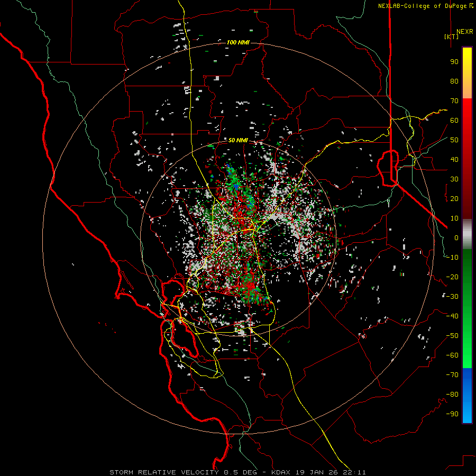This screenshot has height=476, width=476.
Task: Click the 100 NMI range ring label
Action: click(x=238, y=42)
